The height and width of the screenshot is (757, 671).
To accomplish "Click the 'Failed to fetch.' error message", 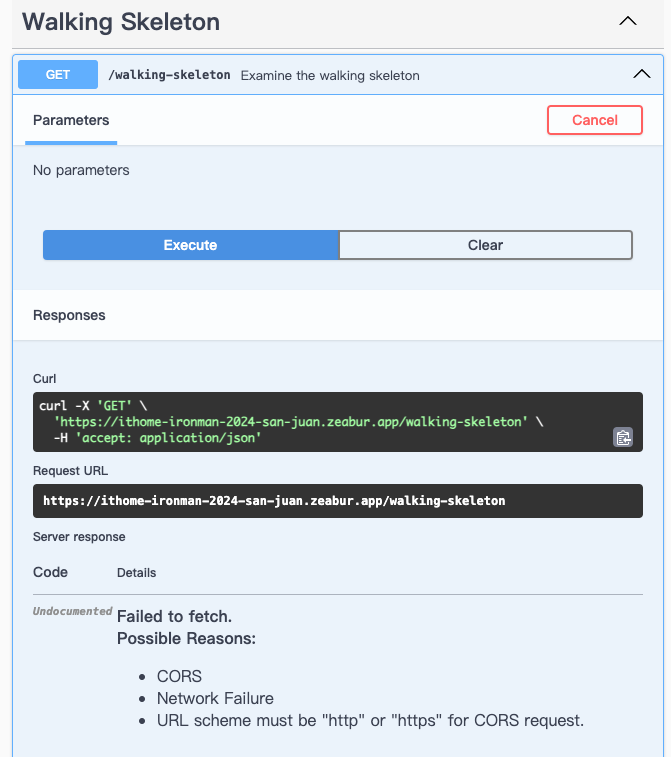I will [174, 617].
